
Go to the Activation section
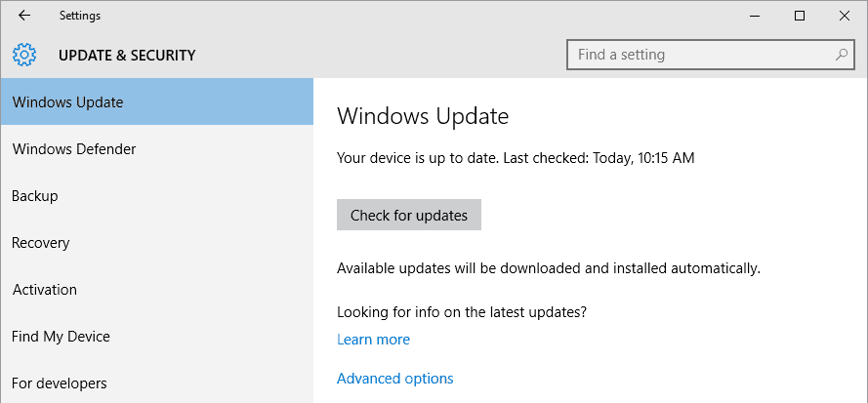[x=44, y=290]
